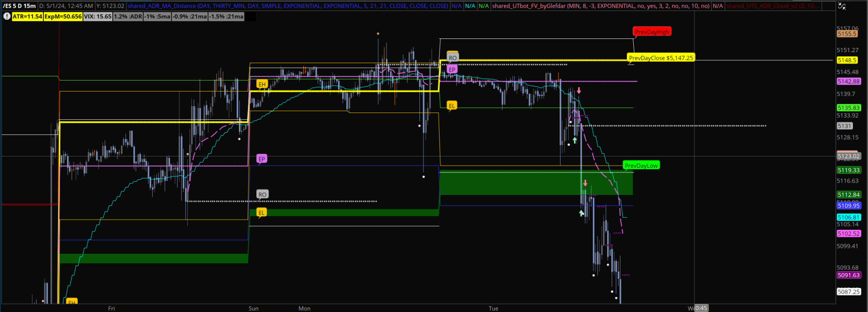The image size is (868, 312).
Task: Click the -1% :5ma label
Action: 158,16
